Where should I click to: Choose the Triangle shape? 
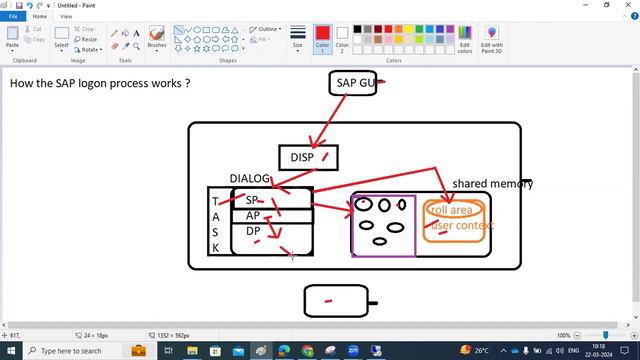point(235,30)
